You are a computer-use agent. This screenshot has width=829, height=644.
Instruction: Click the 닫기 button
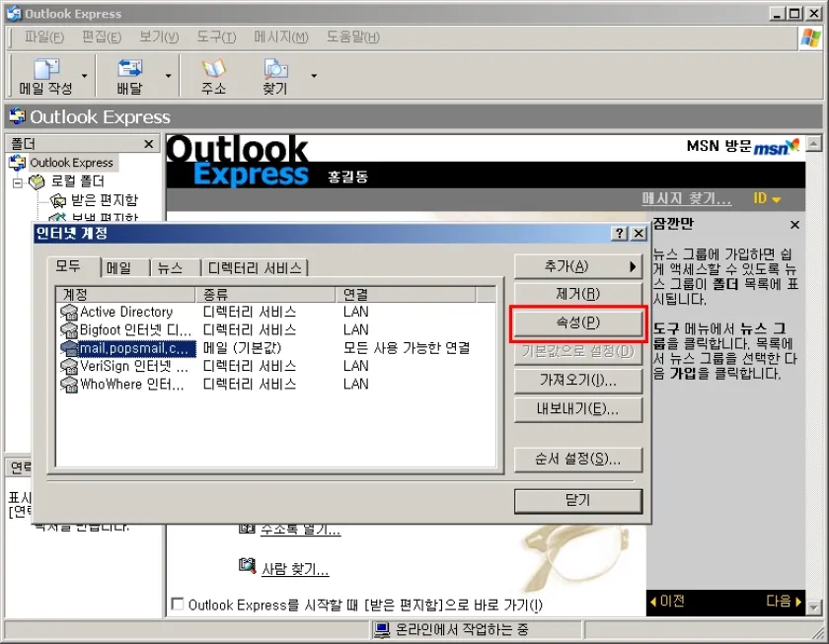tap(578, 500)
